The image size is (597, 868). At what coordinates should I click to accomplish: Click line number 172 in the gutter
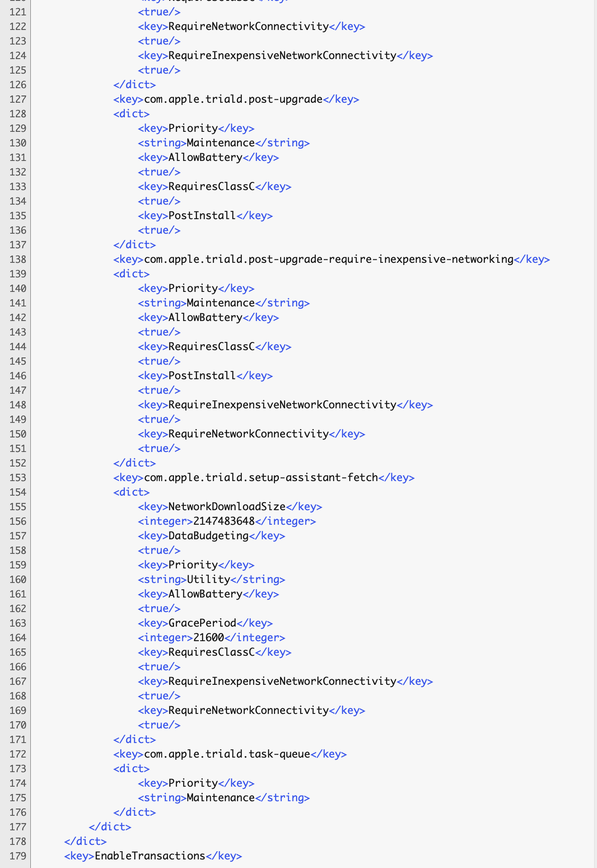18,754
